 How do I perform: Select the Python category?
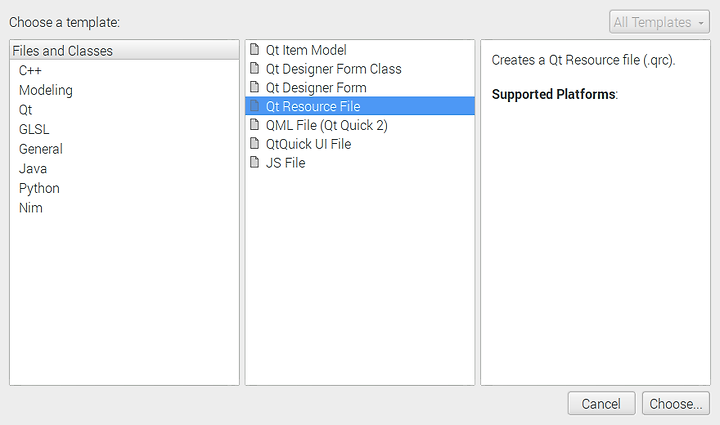pyautogui.click(x=39, y=189)
